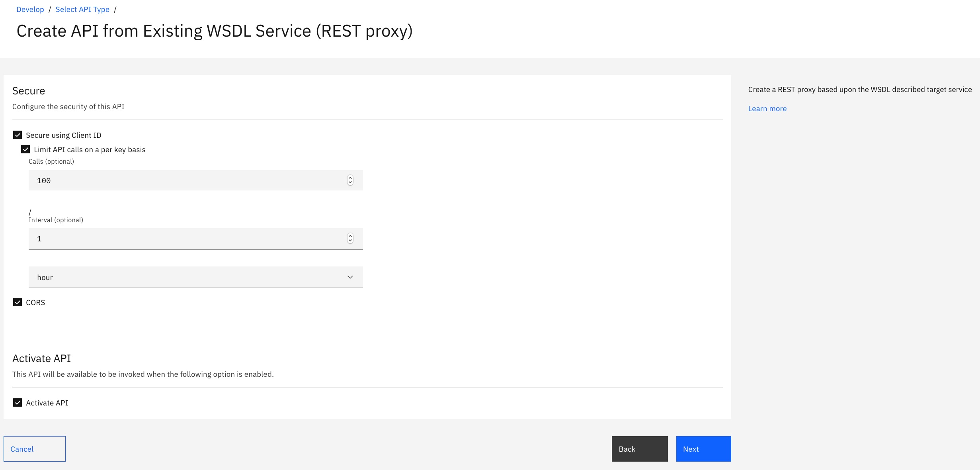Disable the Secure using Client ID checkbox

coord(17,135)
